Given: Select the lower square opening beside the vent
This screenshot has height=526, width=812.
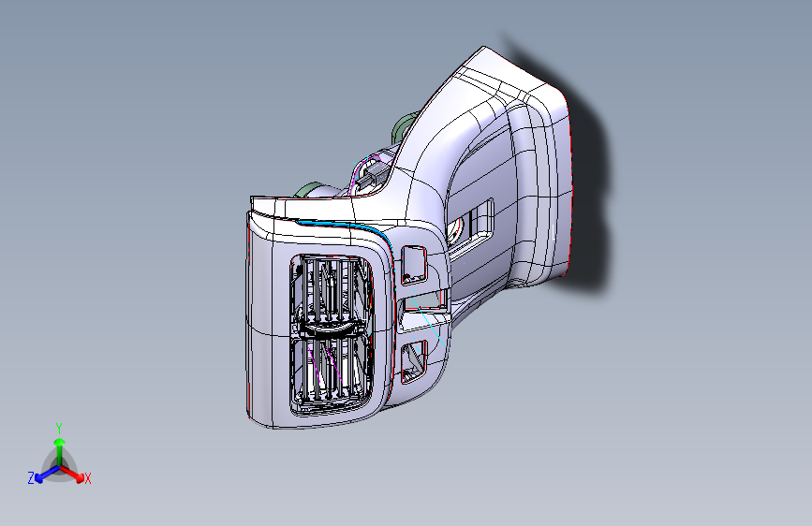Looking at the screenshot, I should [414, 361].
